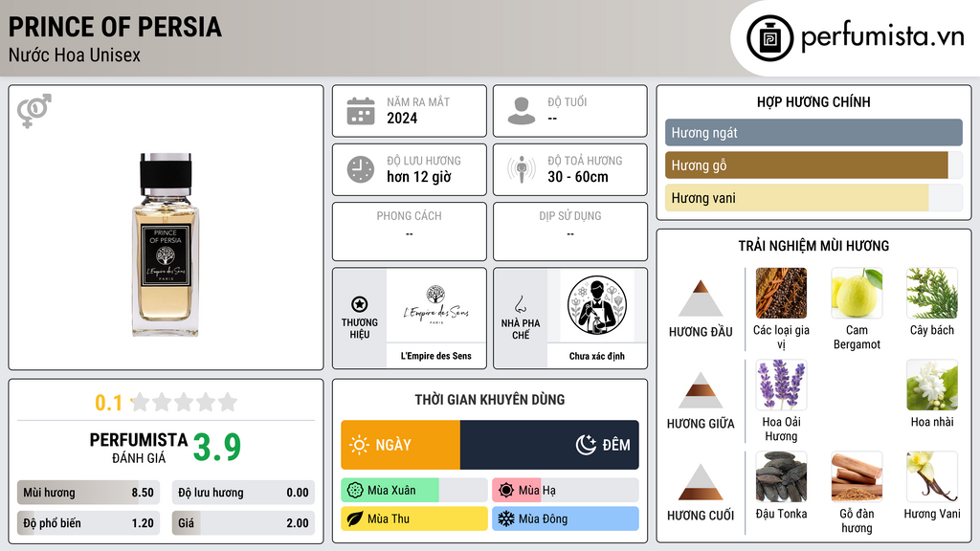Click the Mùa Xuân season bar
The image size is (980, 551).
tap(413, 491)
